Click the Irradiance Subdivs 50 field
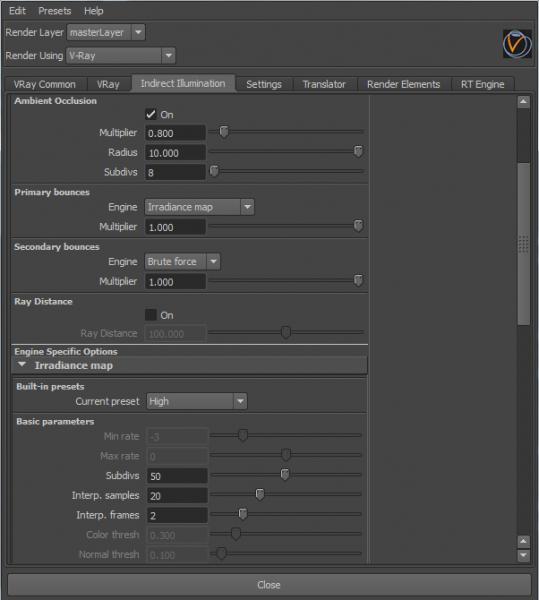The image size is (539, 600). click(x=177, y=476)
